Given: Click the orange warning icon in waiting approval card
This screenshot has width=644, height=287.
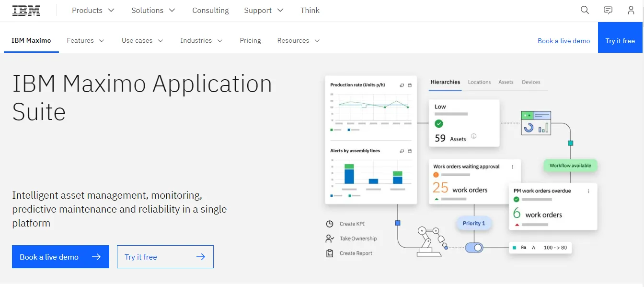Looking at the screenshot, I should click(x=436, y=175).
